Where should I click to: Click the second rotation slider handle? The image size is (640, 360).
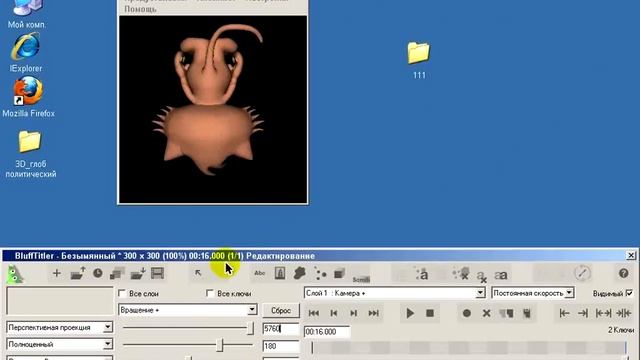[x=220, y=345]
